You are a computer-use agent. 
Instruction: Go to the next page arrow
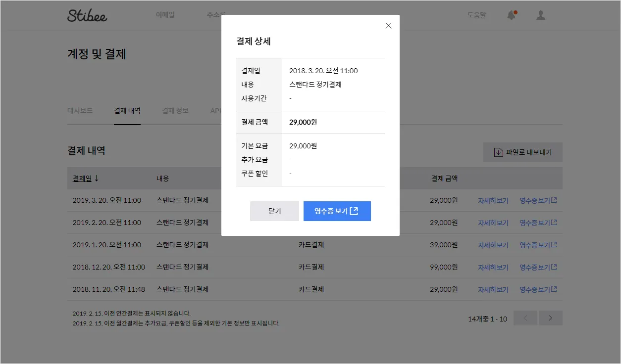coord(551,318)
